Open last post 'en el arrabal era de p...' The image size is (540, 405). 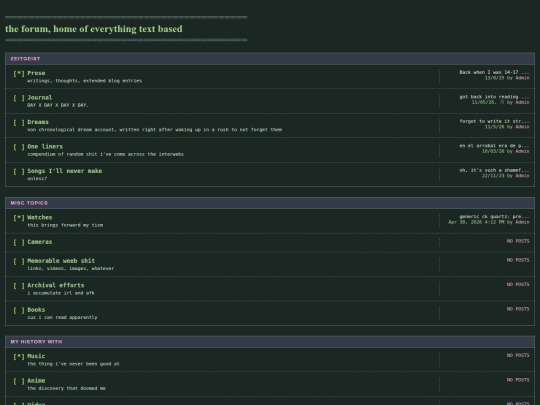(494, 146)
